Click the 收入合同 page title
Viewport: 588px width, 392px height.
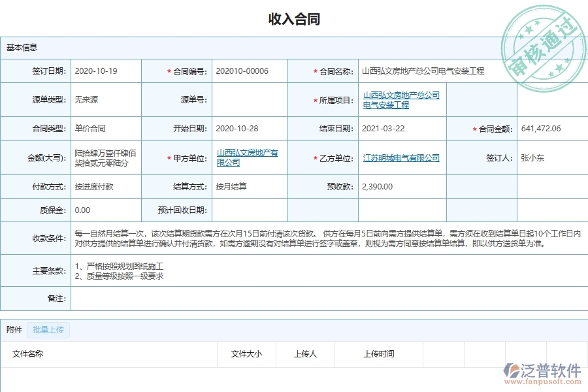click(x=294, y=18)
